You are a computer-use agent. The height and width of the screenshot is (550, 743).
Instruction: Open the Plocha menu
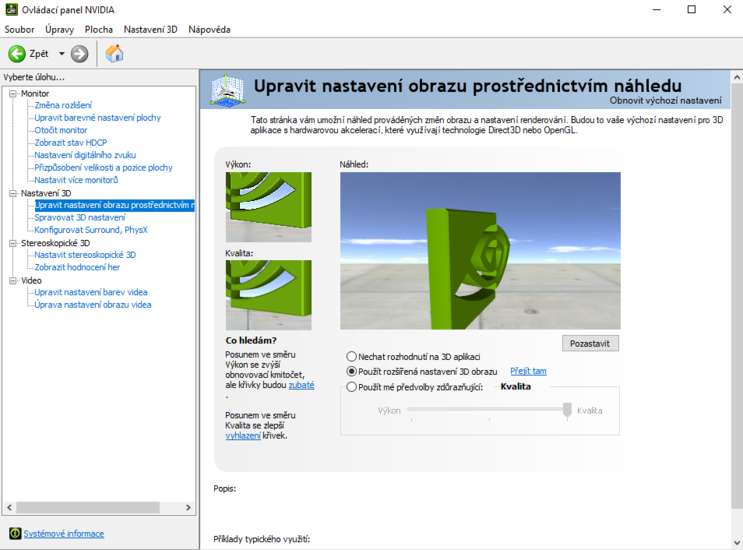click(x=99, y=29)
